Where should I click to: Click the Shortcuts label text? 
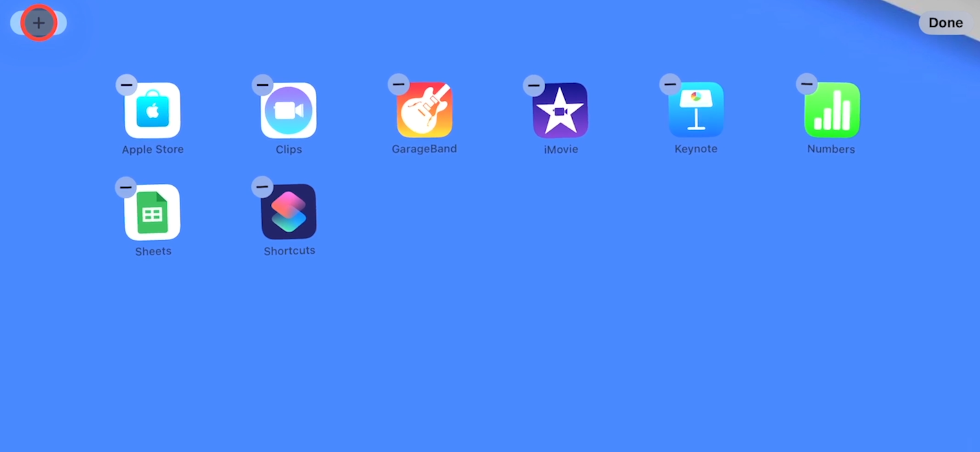click(x=289, y=250)
